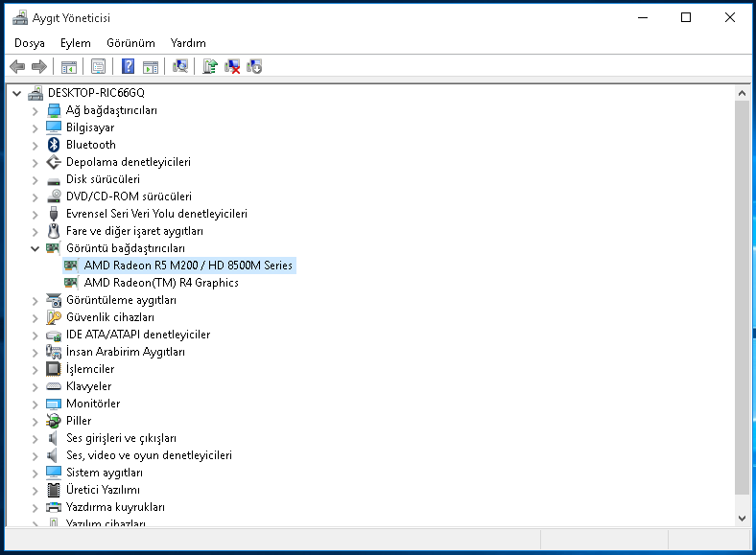756x555 pixels.
Task: Select AMD Radeon(TM) R4 Graphics device
Action: pyautogui.click(x=161, y=283)
